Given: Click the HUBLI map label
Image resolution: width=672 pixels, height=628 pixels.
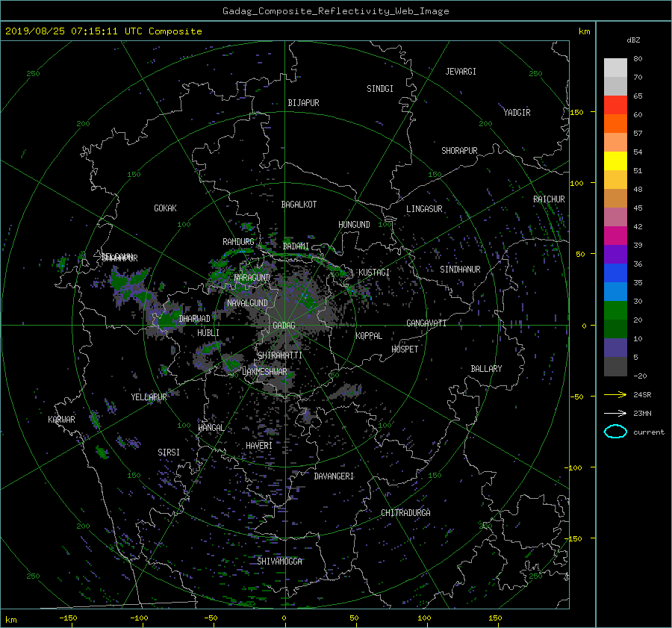Looking at the screenshot, I should pyautogui.click(x=208, y=333).
